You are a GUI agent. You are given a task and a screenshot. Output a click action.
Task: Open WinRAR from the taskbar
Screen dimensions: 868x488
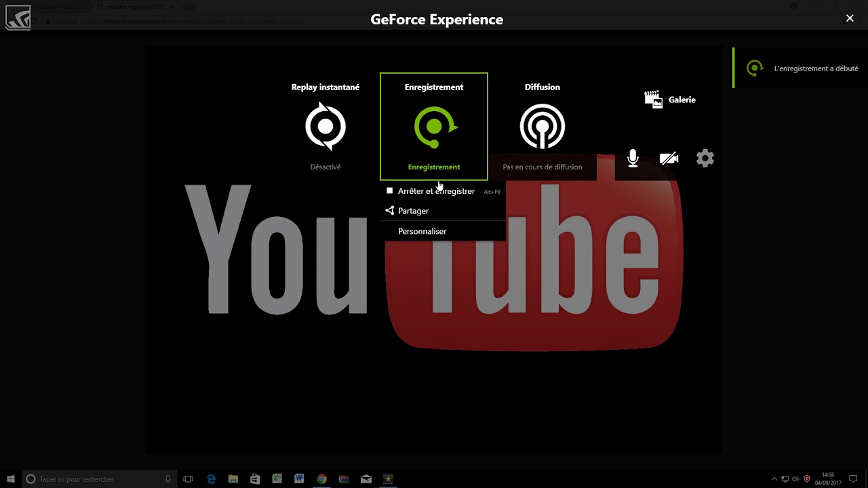point(344,479)
